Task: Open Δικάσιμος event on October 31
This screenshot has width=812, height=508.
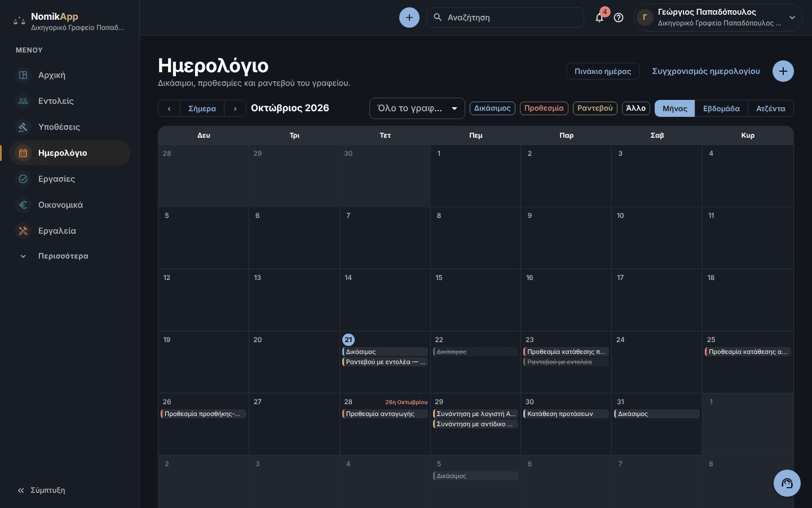Action: (657, 414)
